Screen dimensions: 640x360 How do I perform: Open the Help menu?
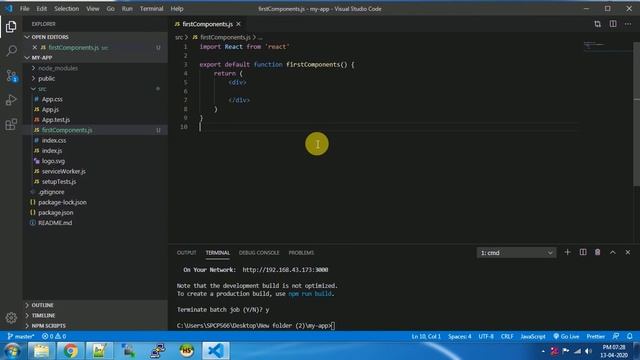[177, 9]
